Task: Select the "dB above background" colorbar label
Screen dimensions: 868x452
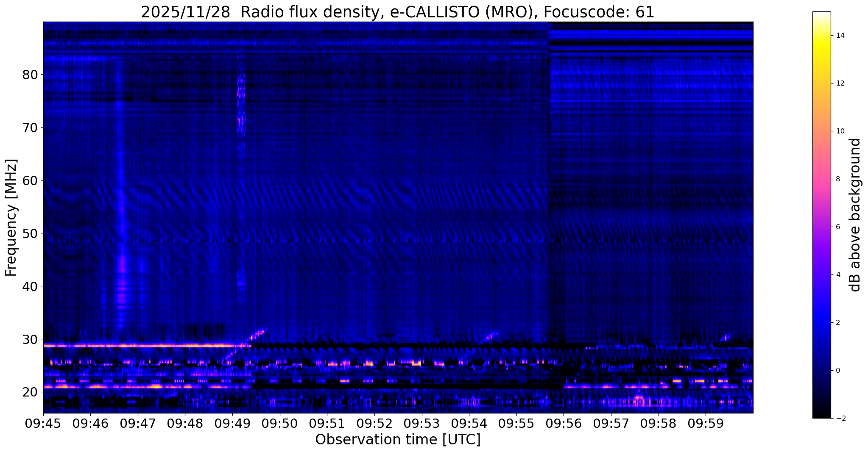Action: click(855, 215)
